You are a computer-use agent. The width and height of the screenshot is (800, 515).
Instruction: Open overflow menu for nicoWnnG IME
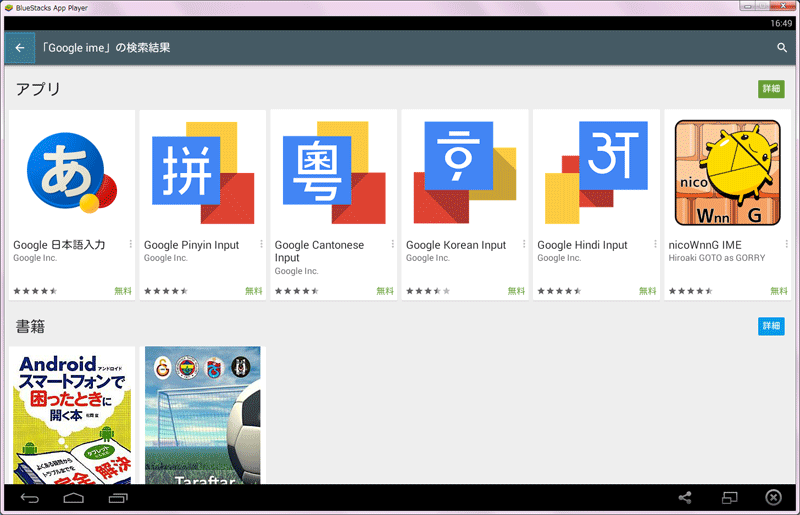tap(786, 244)
